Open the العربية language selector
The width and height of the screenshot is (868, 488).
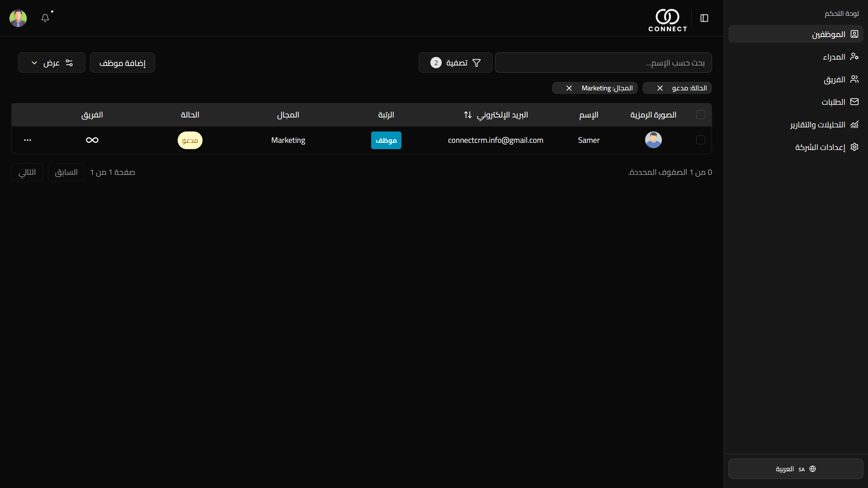[796, 469]
